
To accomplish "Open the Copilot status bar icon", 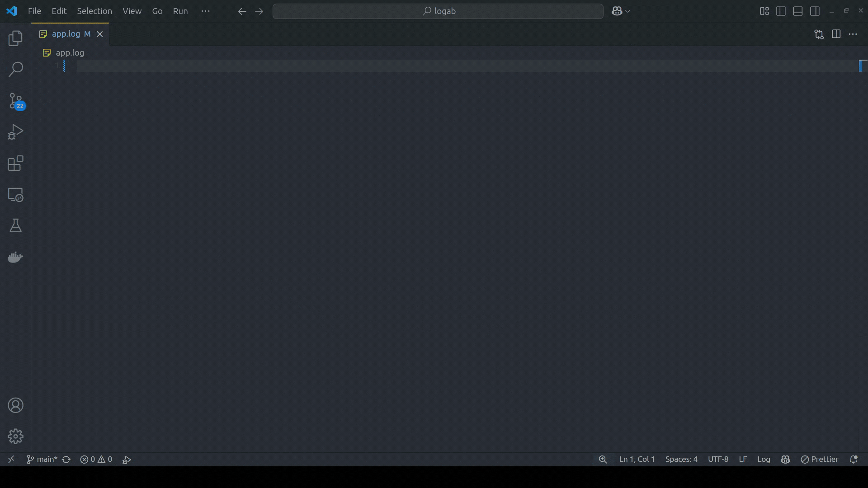I will pyautogui.click(x=785, y=460).
